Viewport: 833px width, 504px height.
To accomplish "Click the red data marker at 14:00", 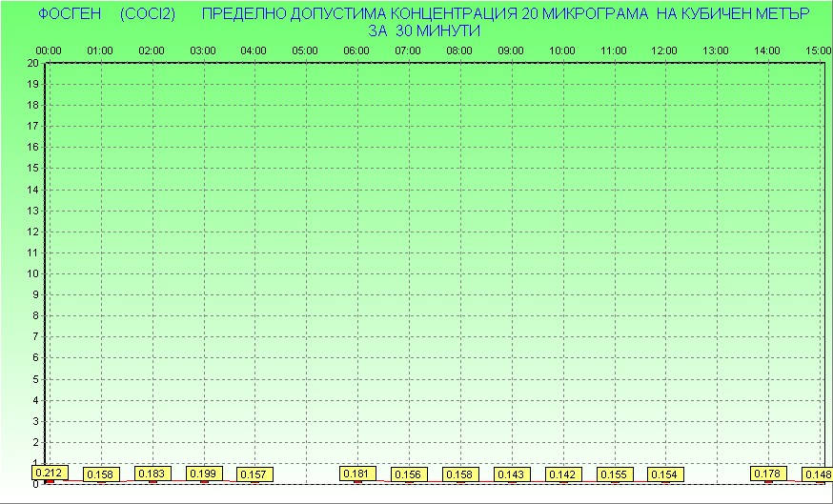I will pyautogui.click(x=768, y=482).
